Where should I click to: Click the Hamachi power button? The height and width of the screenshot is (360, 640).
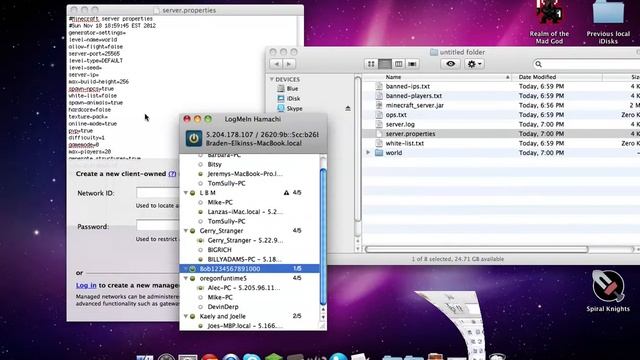tap(193, 138)
